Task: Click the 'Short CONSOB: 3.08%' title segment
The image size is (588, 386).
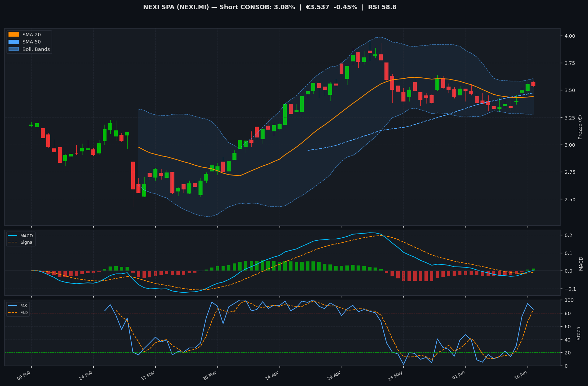Action: pos(257,7)
